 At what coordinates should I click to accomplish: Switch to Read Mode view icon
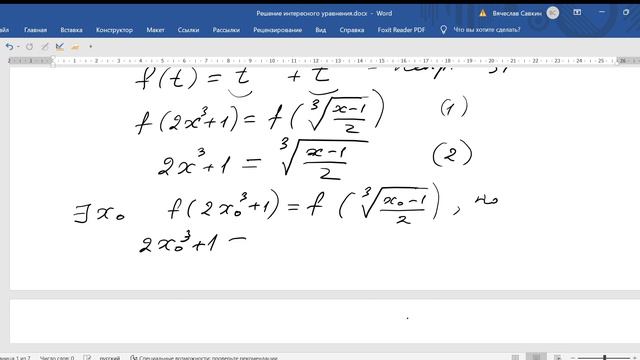[x=516, y=357]
